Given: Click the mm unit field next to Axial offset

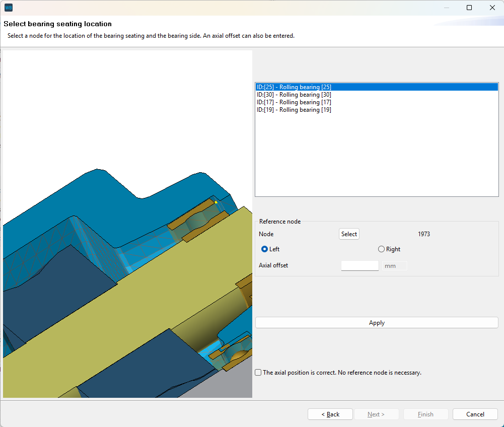Looking at the screenshot, I should 394,265.
